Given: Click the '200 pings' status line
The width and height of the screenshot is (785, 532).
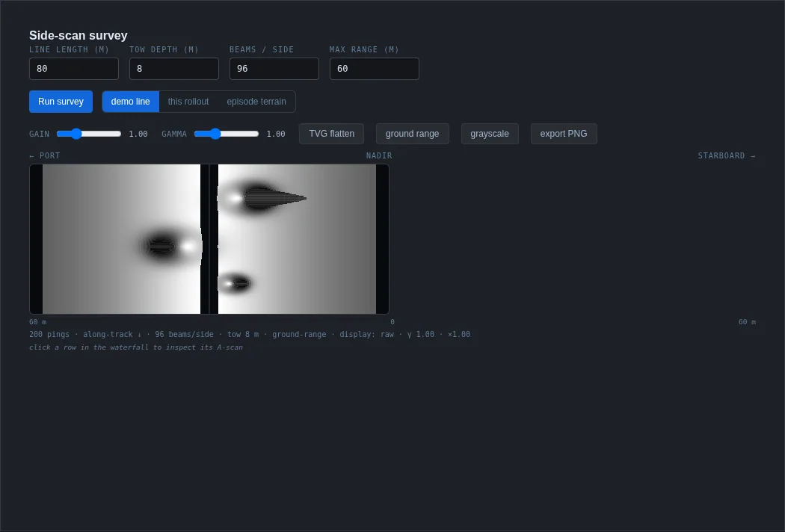Looking at the screenshot, I should [x=249, y=334].
